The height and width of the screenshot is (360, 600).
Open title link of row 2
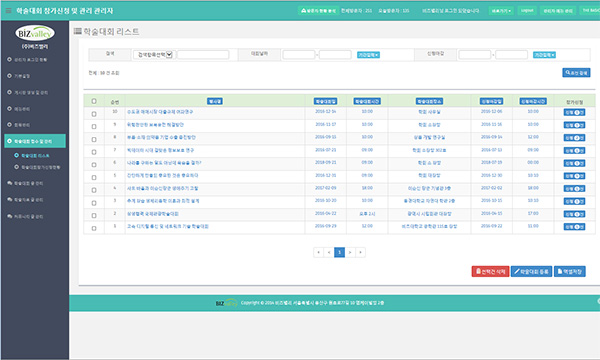[153, 214]
